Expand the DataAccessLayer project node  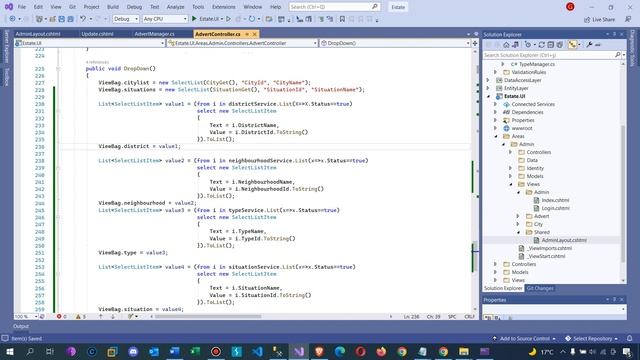pyautogui.click(x=488, y=80)
